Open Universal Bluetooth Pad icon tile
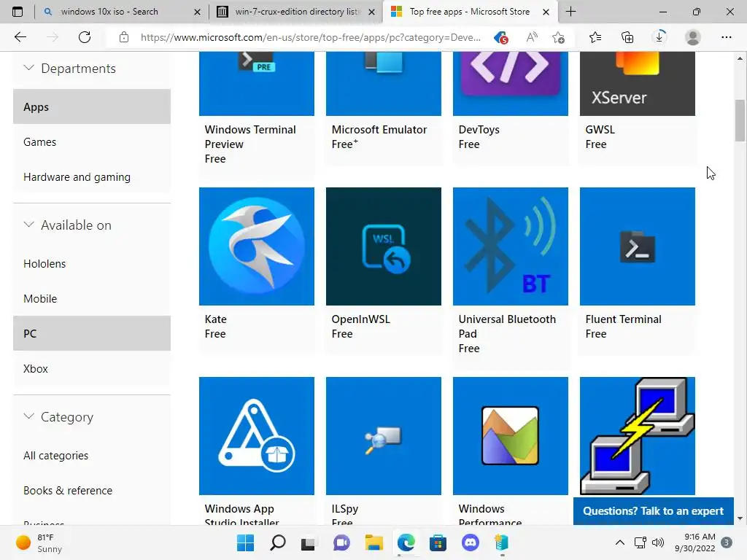 tap(510, 246)
